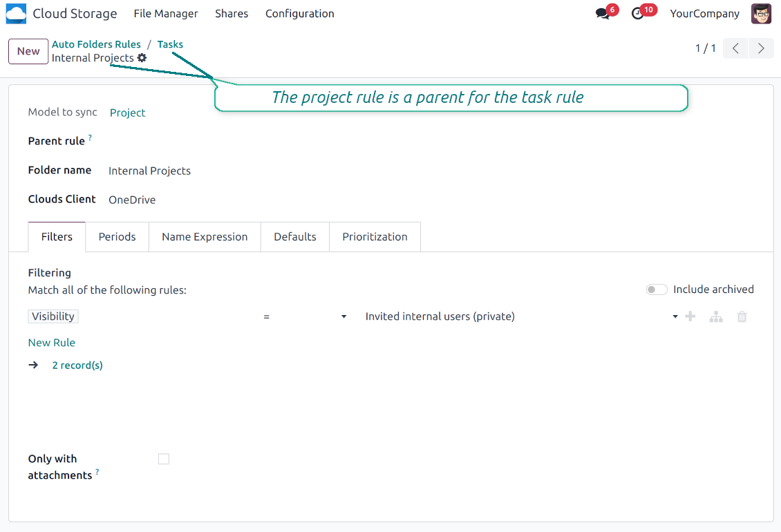Screen dimensions: 781x532
Task: Add a filter branch with hierarchy icon
Action: click(x=716, y=316)
